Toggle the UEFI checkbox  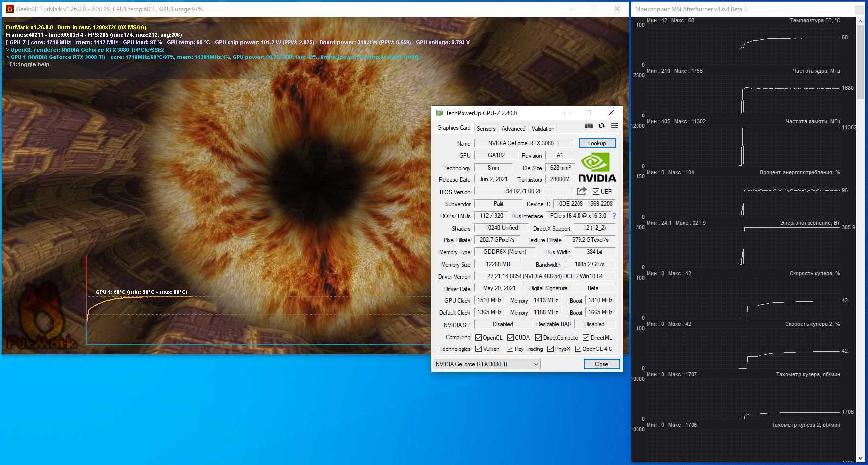pos(596,192)
